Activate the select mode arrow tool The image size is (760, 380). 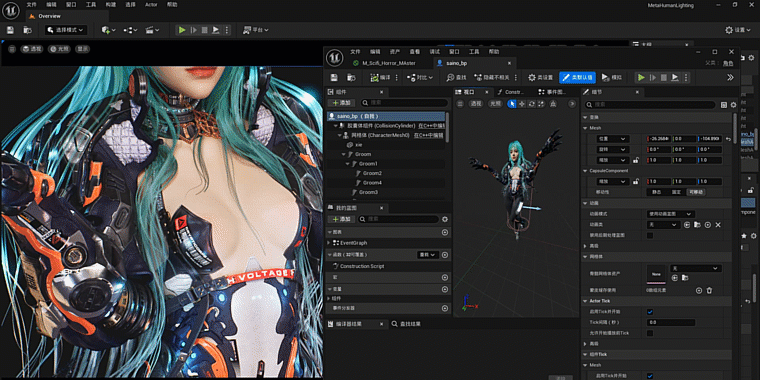point(512,104)
